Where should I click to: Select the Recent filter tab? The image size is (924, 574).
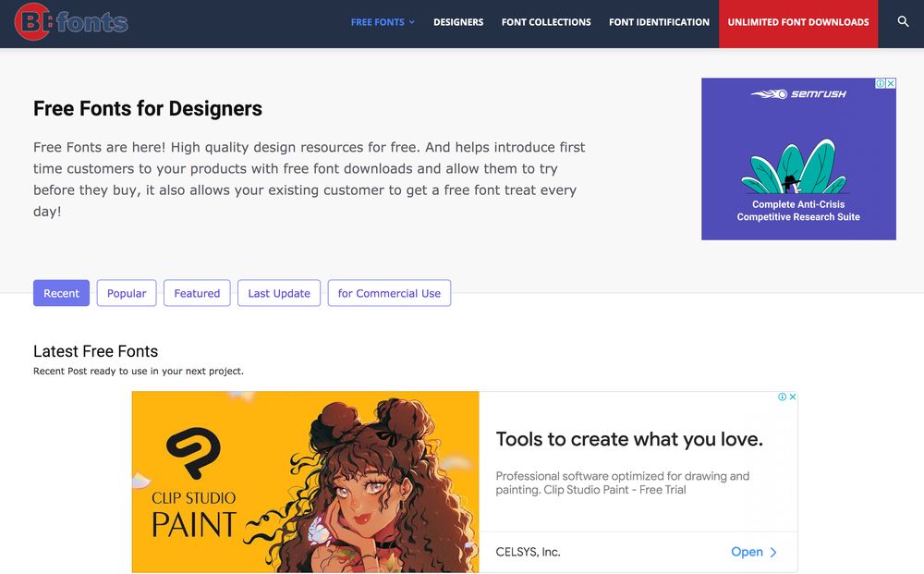[x=61, y=293]
